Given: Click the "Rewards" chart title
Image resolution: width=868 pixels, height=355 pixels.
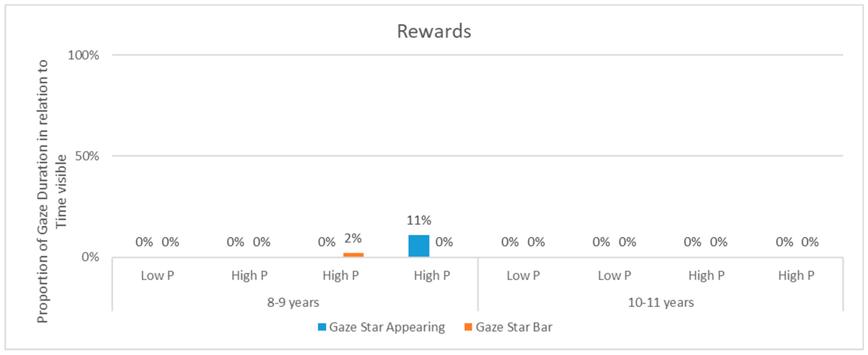Looking at the screenshot, I should click(434, 31).
